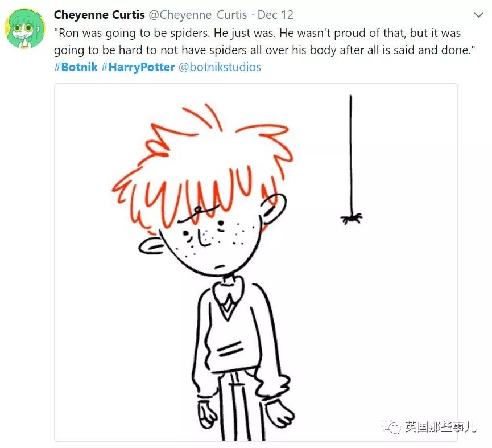Click the Dec 12 timestamp

click(275, 15)
